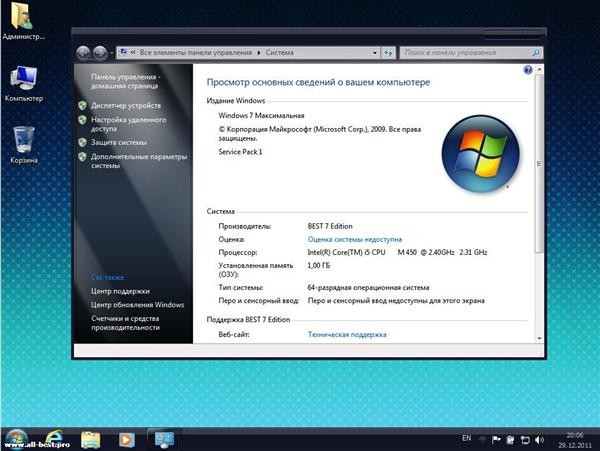600x451 pixels.
Task: Open the Администратор desktop folder
Action: (x=23, y=21)
